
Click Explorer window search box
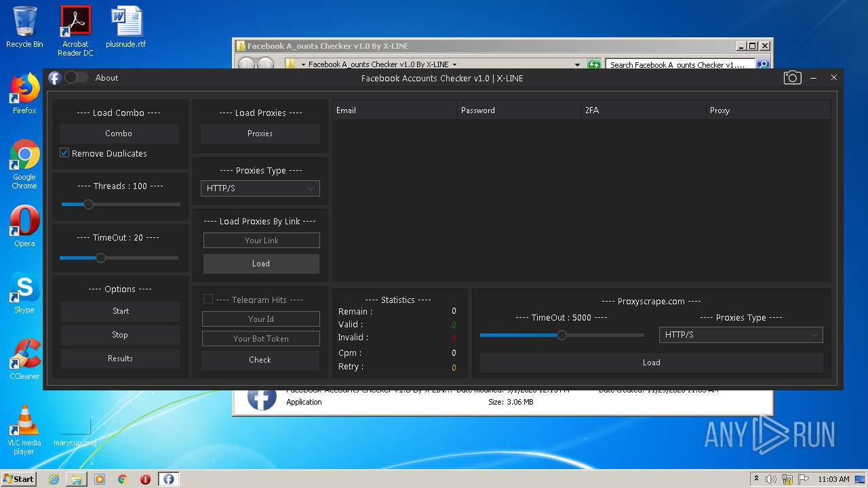pos(680,64)
